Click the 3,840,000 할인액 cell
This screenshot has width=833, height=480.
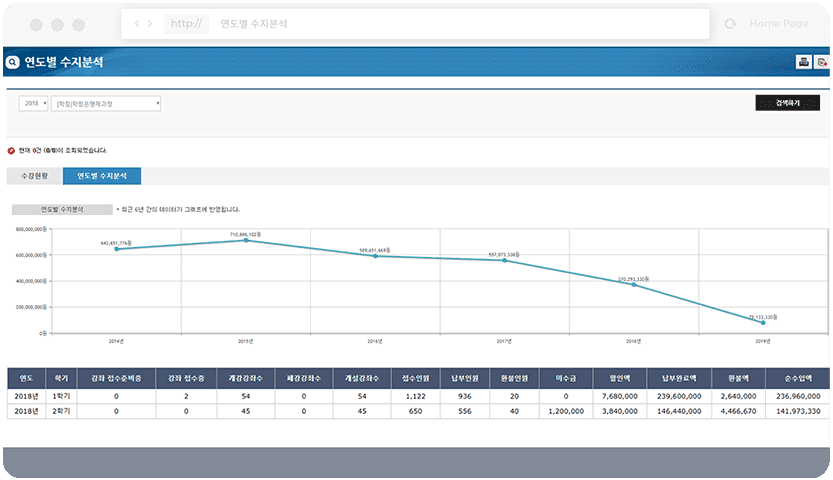click(x=620, y=411)
